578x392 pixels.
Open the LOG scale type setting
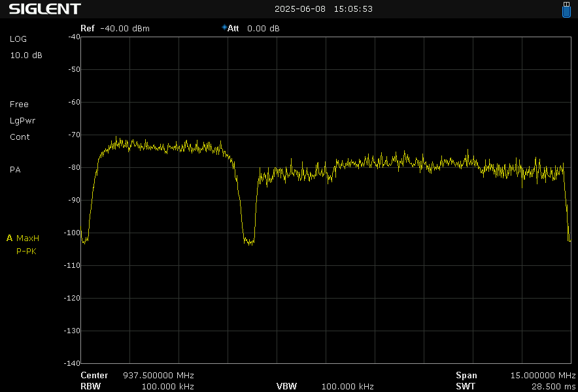coord(18,39)
